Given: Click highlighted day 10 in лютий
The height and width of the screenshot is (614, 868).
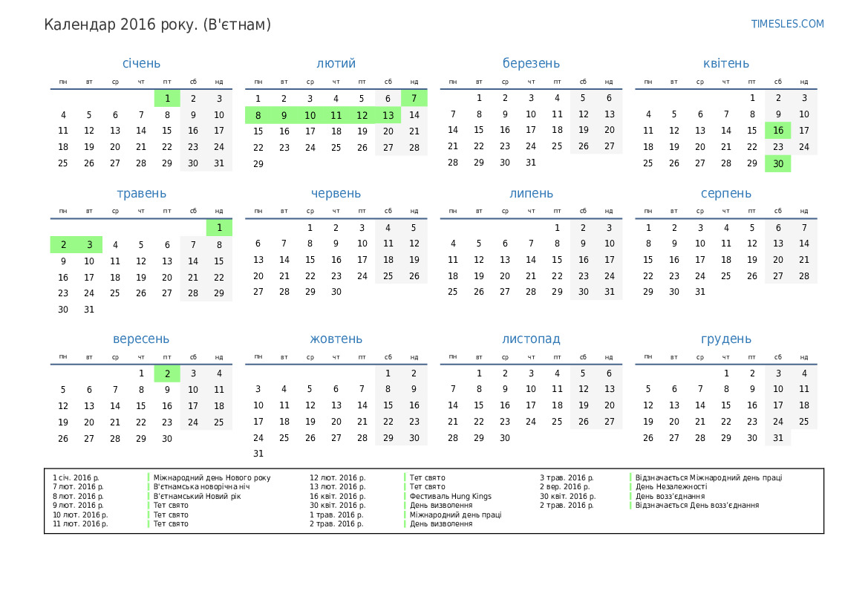Looking at the screenshot, I should point(310,115).
